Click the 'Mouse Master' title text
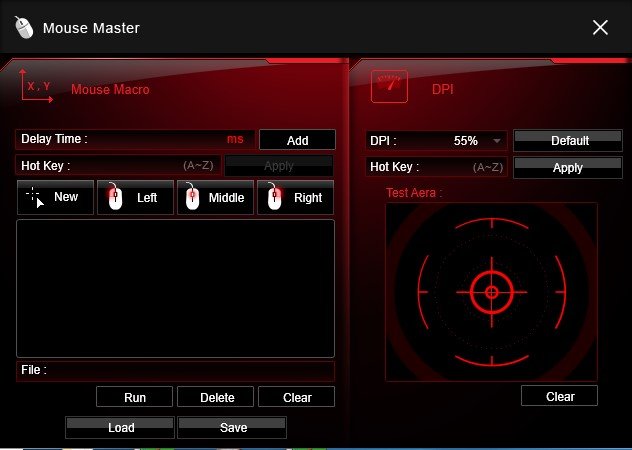632x450 pixels. pyautogui.click(x=91, y=28)
